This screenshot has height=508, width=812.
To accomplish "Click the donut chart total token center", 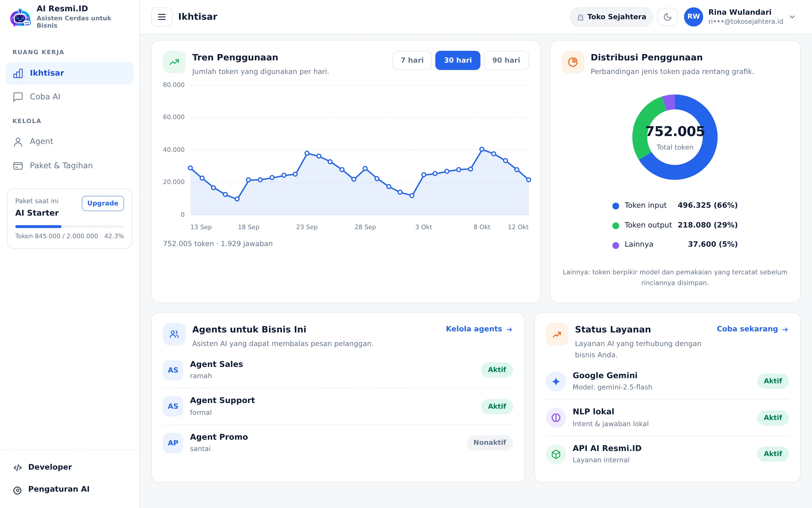I will click(x=675, y=137).
